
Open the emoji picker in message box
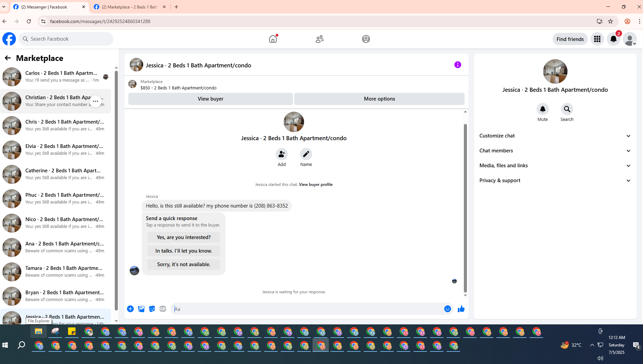pyautogui.click(x=448, y=309)
